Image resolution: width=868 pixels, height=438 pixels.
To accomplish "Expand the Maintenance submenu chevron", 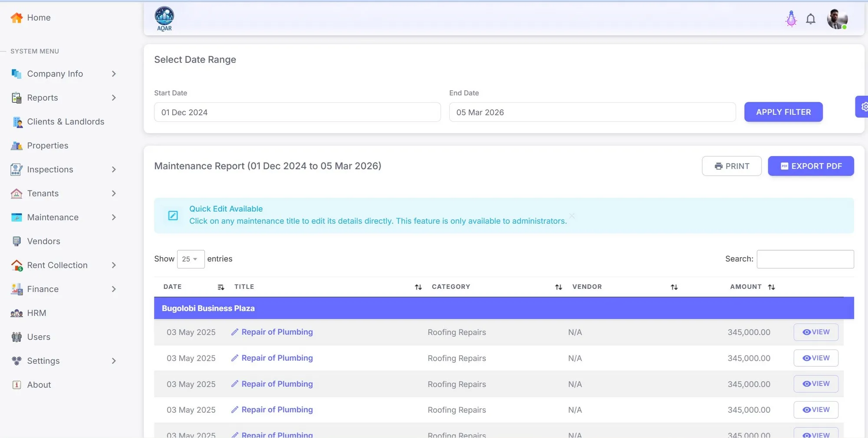I will (114, 217).
